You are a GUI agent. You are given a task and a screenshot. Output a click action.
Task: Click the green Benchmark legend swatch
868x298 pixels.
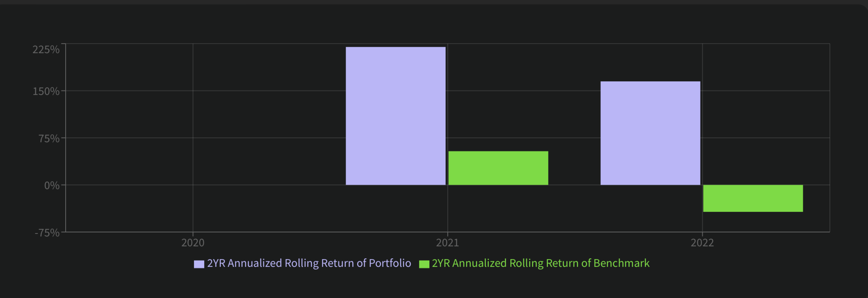point(424,264)
